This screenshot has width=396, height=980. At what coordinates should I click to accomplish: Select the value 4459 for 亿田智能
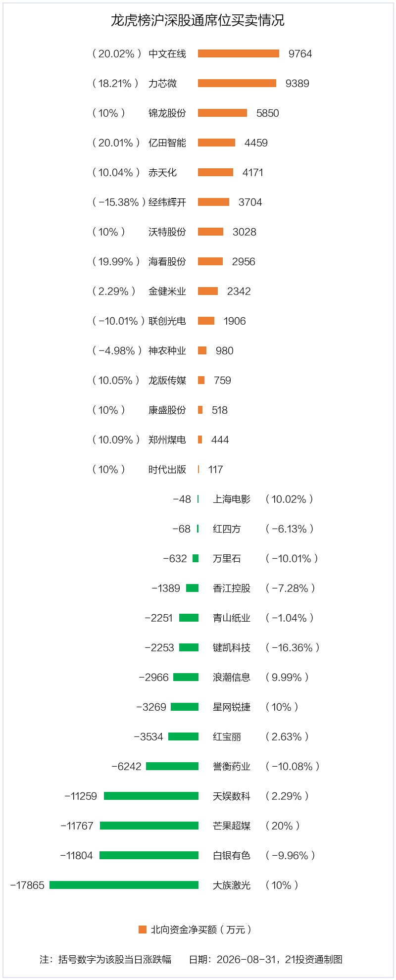point(256,143)
